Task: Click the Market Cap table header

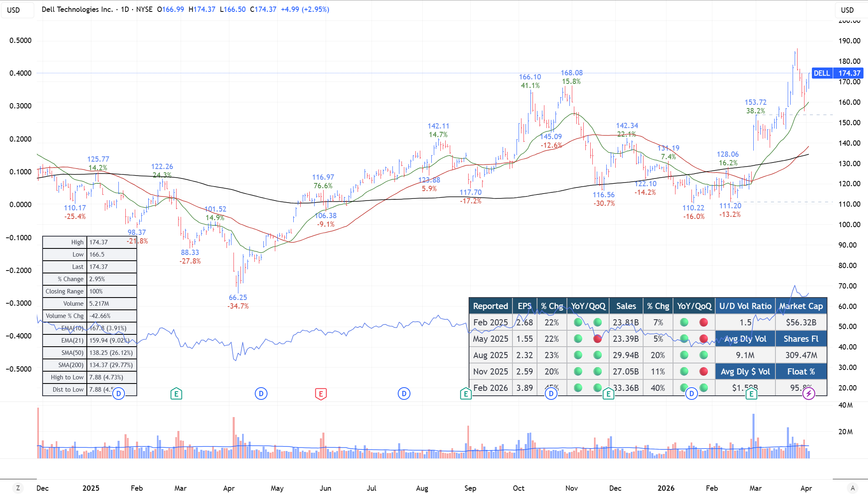Action: (x=801, y=306)
